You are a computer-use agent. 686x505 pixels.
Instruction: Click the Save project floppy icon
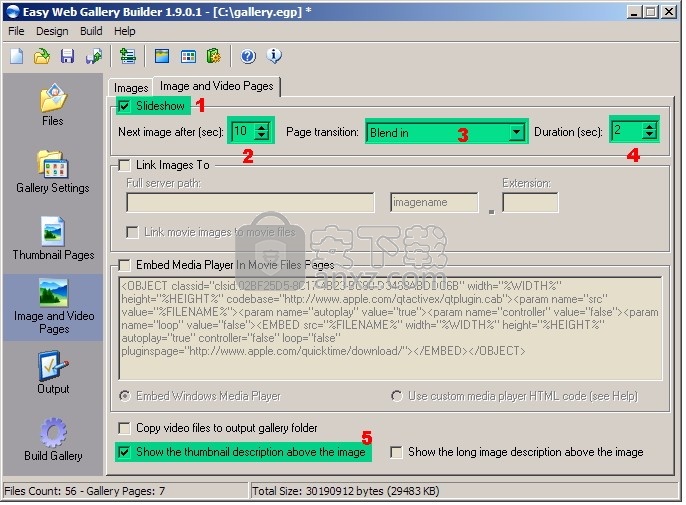point(67,56)
